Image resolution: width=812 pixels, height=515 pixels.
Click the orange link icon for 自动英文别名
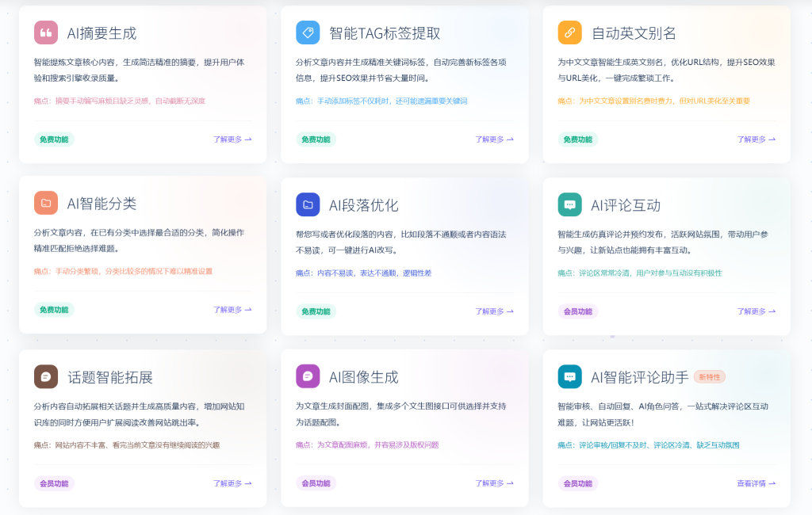(569, 32)
